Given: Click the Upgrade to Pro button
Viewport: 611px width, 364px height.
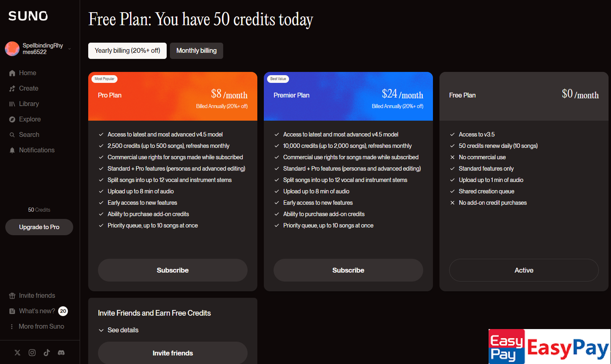Looking at the screenshot, I should [39, 227].
